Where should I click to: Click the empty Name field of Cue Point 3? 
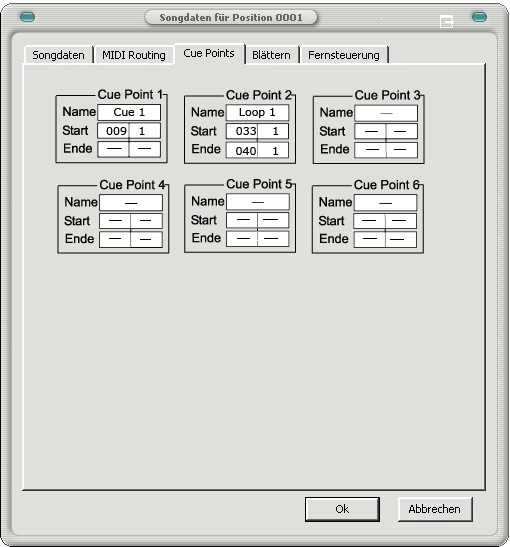coord(386,113)
